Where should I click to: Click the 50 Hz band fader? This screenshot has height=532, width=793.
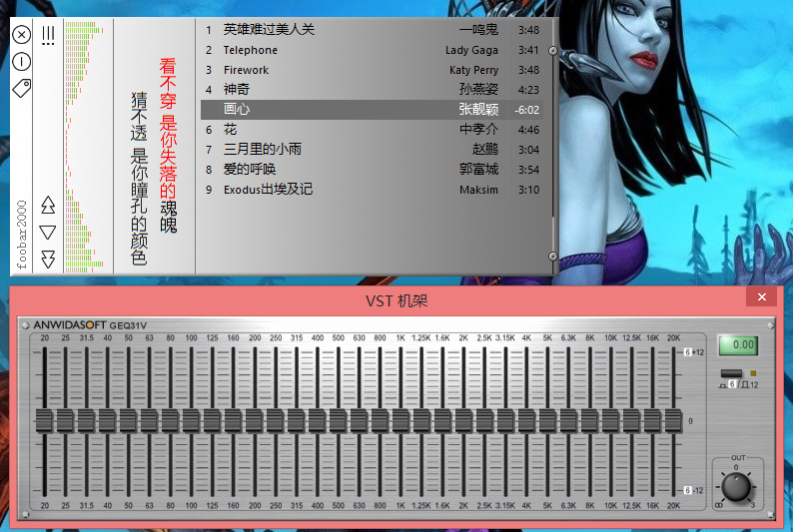[129, 421]
